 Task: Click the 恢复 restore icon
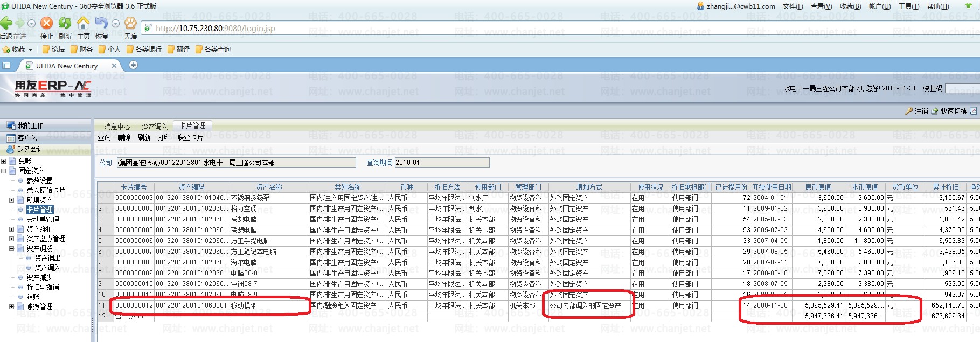click(101, 23)
